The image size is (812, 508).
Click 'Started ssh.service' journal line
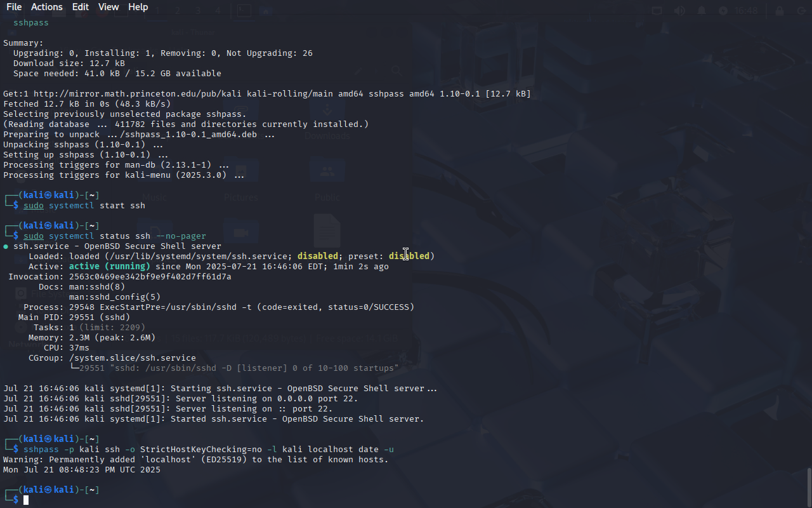(x=214, y=419)
